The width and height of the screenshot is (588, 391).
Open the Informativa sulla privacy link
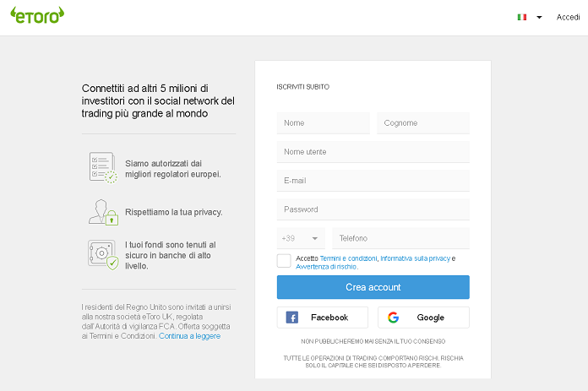point(415,258)
